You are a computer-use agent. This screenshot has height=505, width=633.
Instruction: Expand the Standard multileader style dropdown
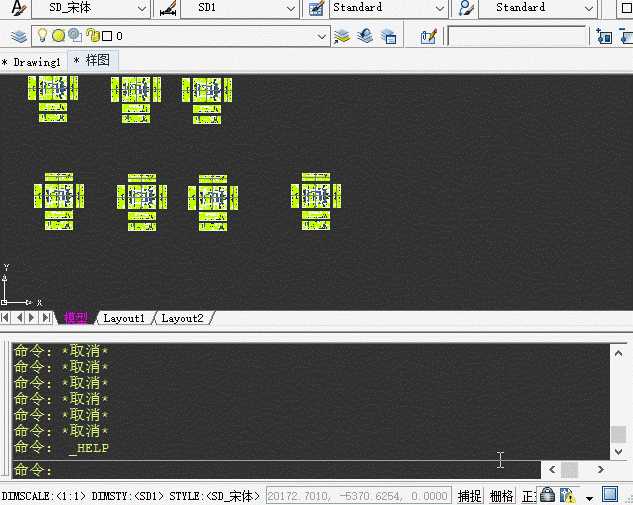[x=589, y=8]
